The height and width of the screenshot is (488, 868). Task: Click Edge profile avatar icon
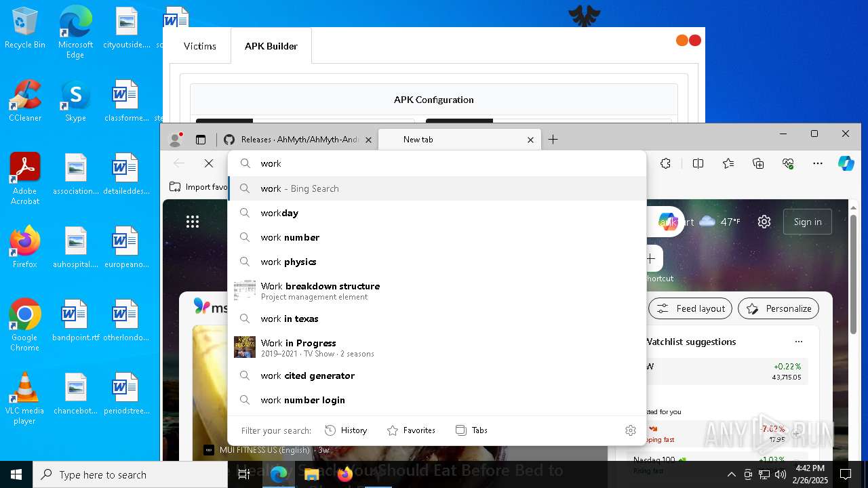pyautogui.click(x=176, y=140)
